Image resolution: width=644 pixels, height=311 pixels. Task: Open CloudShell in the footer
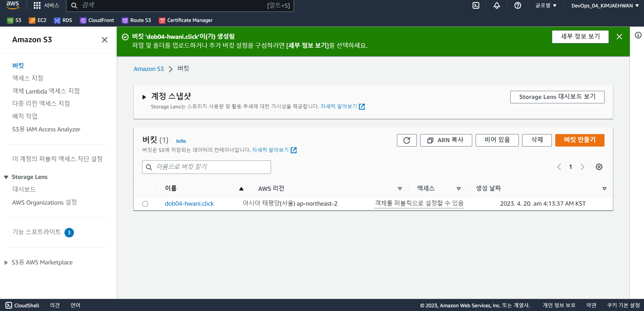[22, 305]
